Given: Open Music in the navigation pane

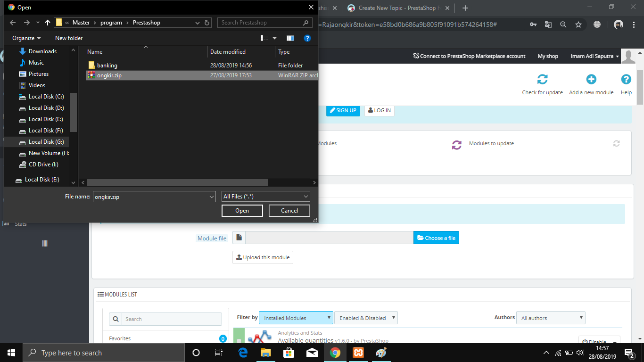Looking at the screenshot, I should click(x=36, y=63).
